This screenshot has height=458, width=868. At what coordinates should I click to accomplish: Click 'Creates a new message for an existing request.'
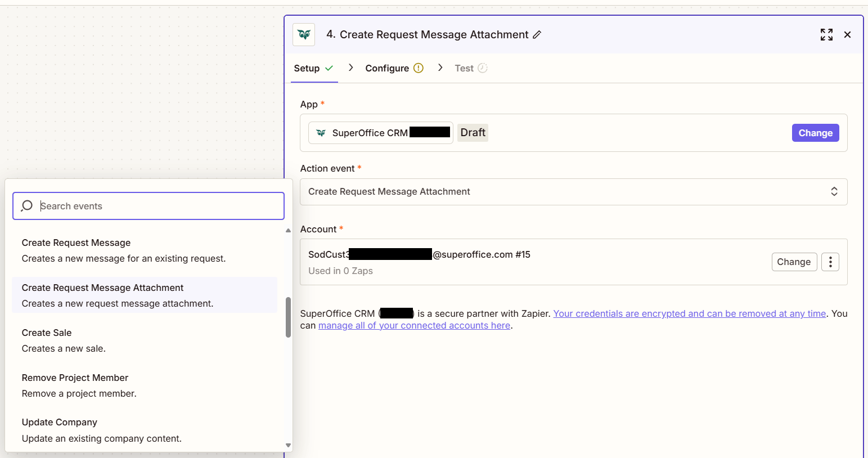124,258
